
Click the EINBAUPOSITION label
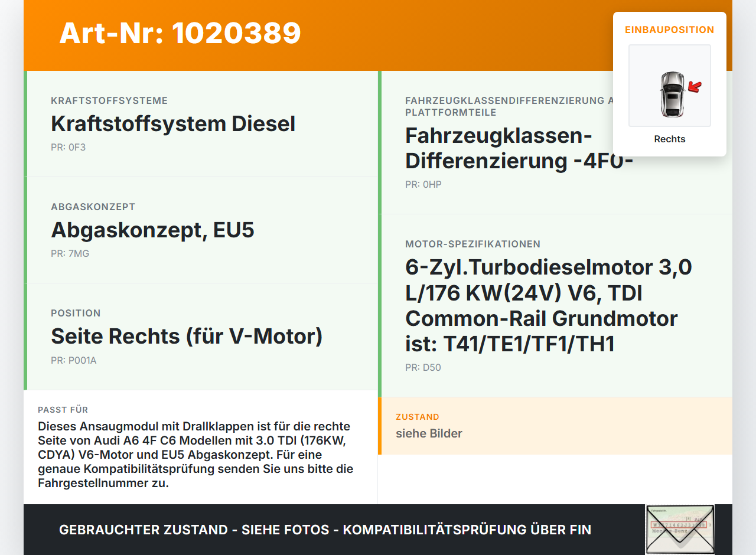(x=670, y=30)
